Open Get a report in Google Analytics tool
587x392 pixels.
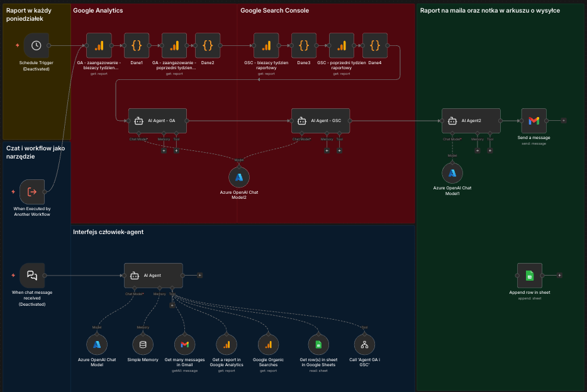tap(226, 344)
